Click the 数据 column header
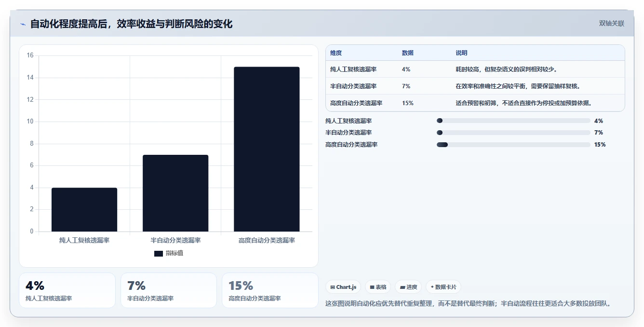The image size is (644, 327). [407, 53]
